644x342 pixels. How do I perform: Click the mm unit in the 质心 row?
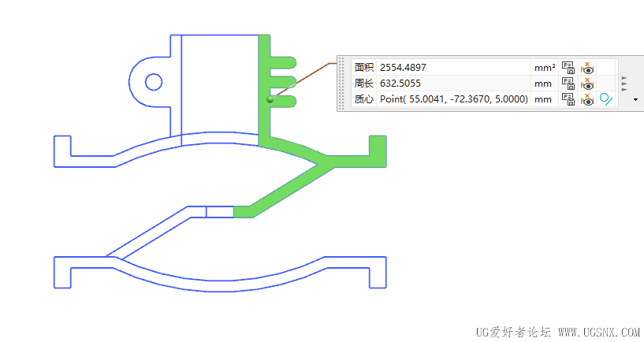click(x=542, y=99)
